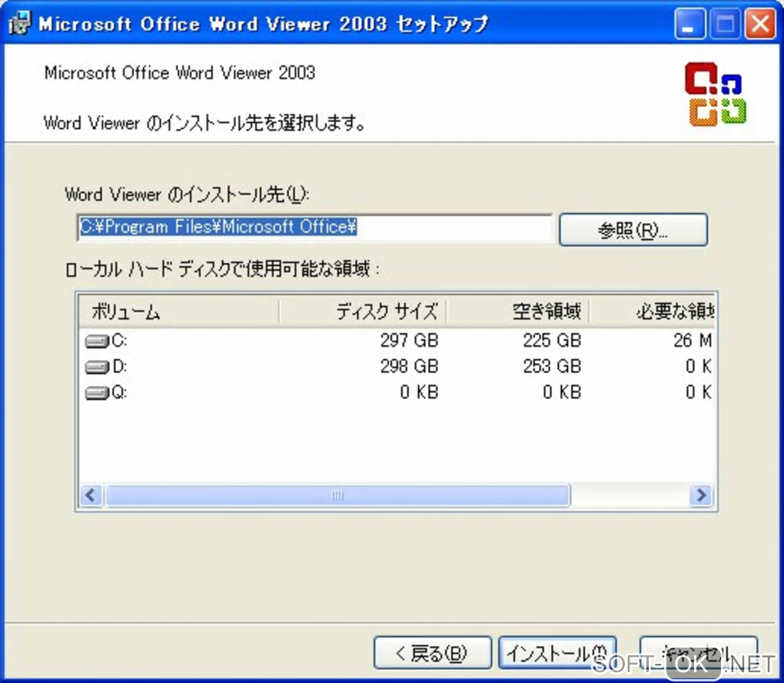
Task: Click the 空き領域 column header
Action: pyautogui.click(x=517, y=312)
